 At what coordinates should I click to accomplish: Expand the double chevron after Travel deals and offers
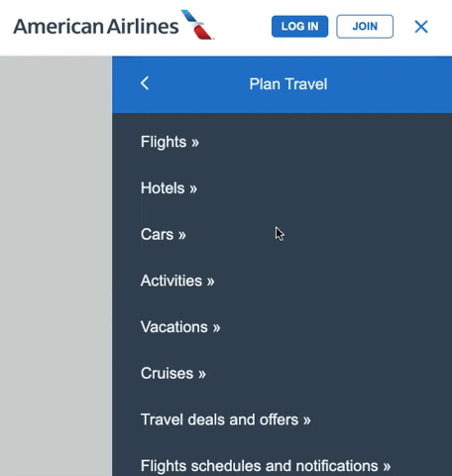pyautogui.click(x=307, y=420)
